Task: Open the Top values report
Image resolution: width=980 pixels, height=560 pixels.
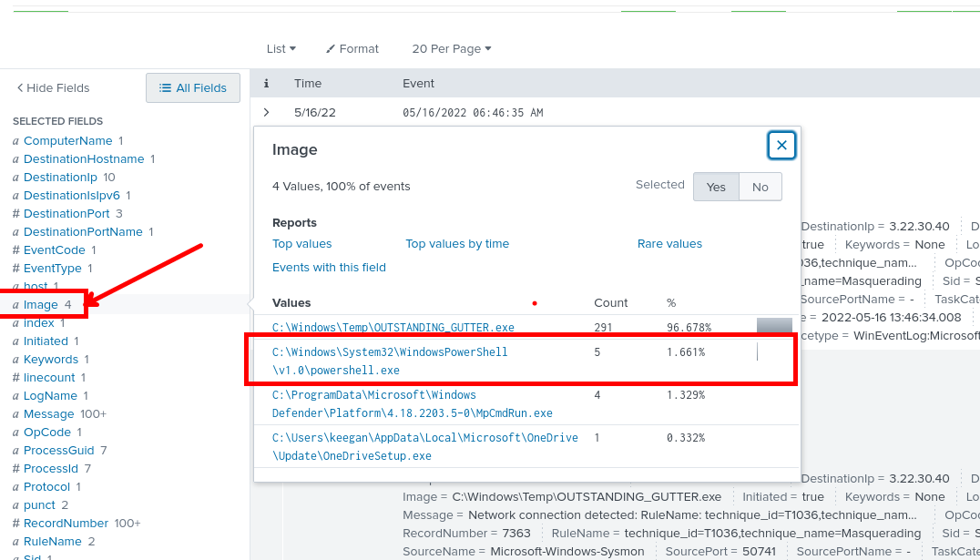Action: coord(301,244)
